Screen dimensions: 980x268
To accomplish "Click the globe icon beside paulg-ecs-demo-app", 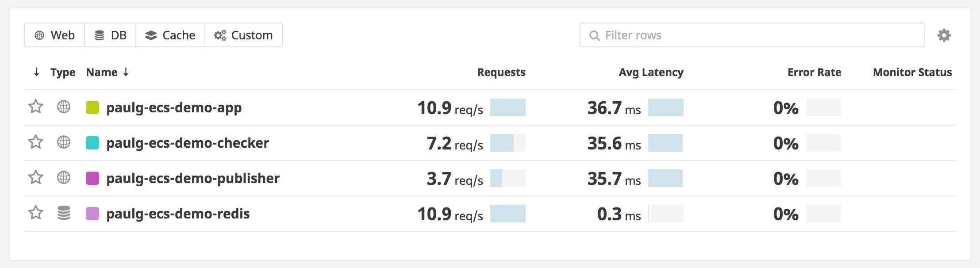I will coord(64,107).
